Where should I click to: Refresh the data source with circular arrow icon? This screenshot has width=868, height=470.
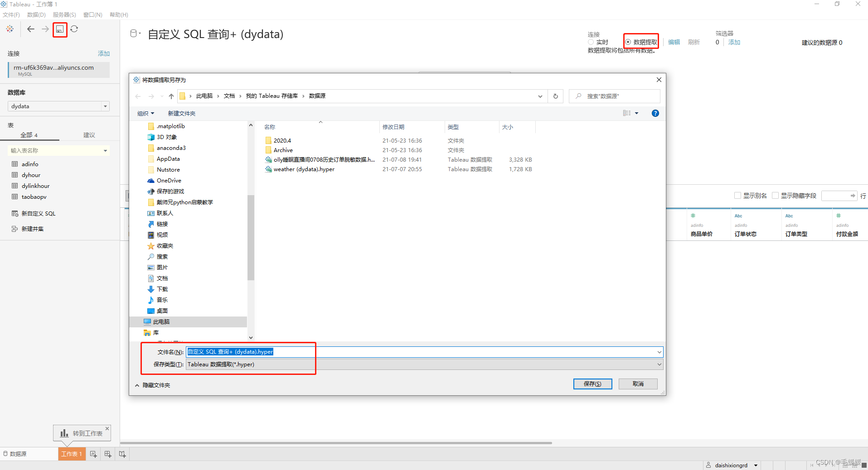[74, 29]
